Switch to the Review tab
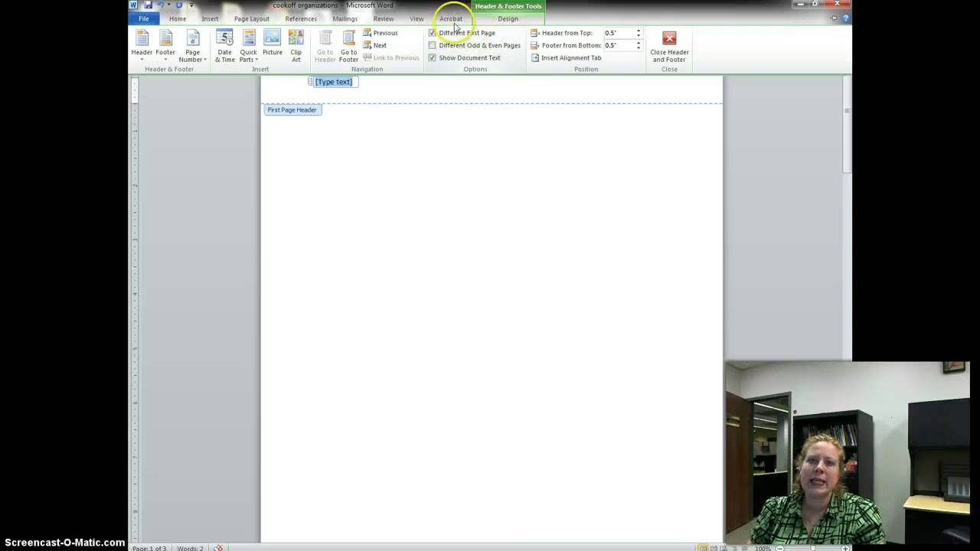Viewport: 980px width, 551px height. point(384,18)
